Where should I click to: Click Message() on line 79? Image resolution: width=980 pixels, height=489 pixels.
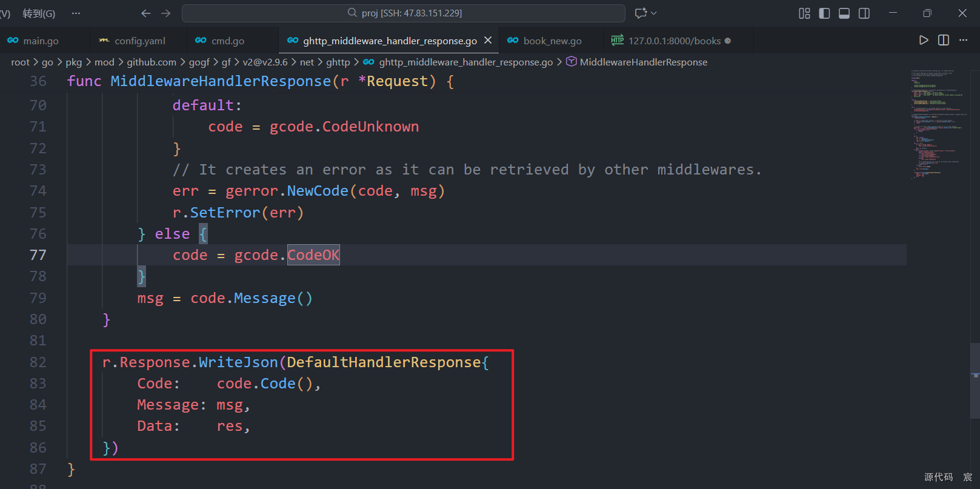coord(273,298)
